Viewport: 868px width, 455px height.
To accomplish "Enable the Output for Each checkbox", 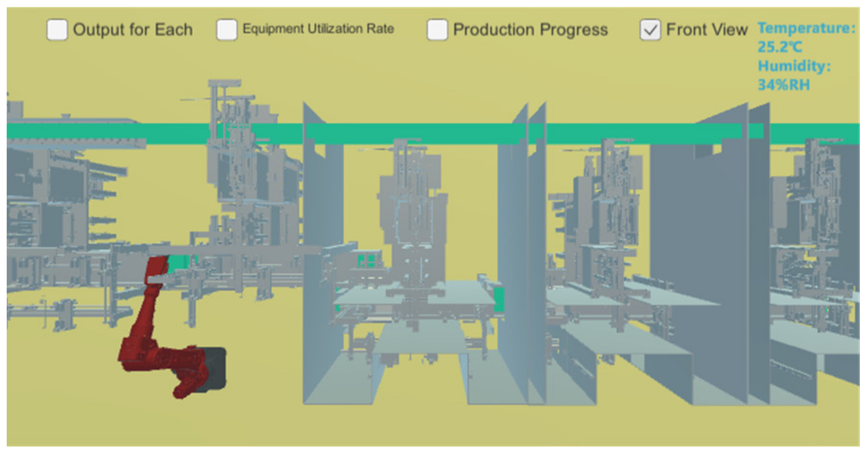I will [57, 30].
